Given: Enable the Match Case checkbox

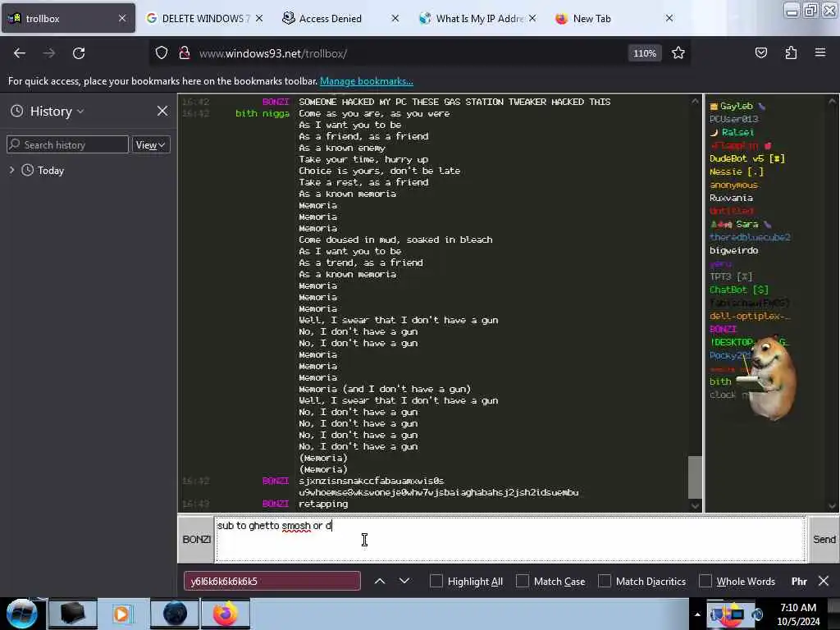Looking at the screenshot, I should click(x=523, y=581).
